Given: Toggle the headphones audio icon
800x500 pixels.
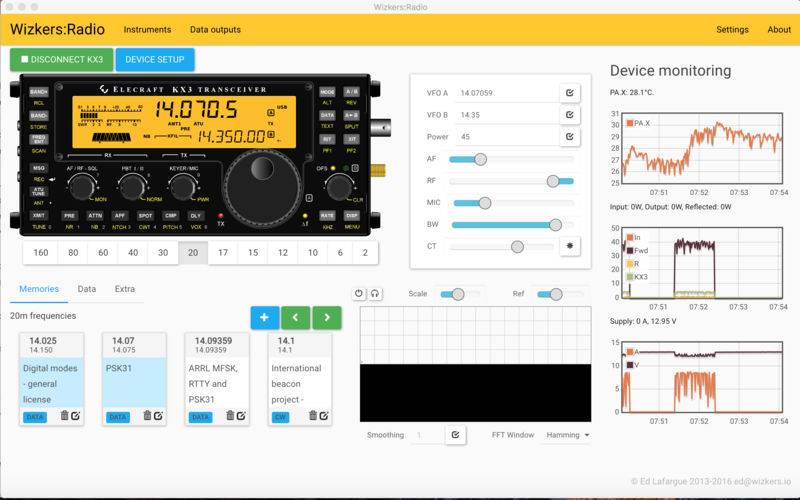Looking at the screenshot, I should [375, 293].
